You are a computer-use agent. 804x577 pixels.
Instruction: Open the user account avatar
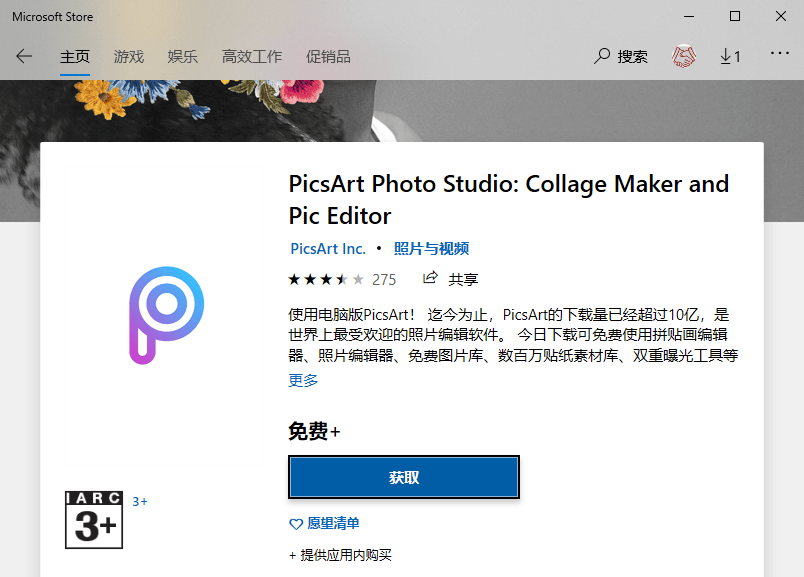[x=684, y=56]
